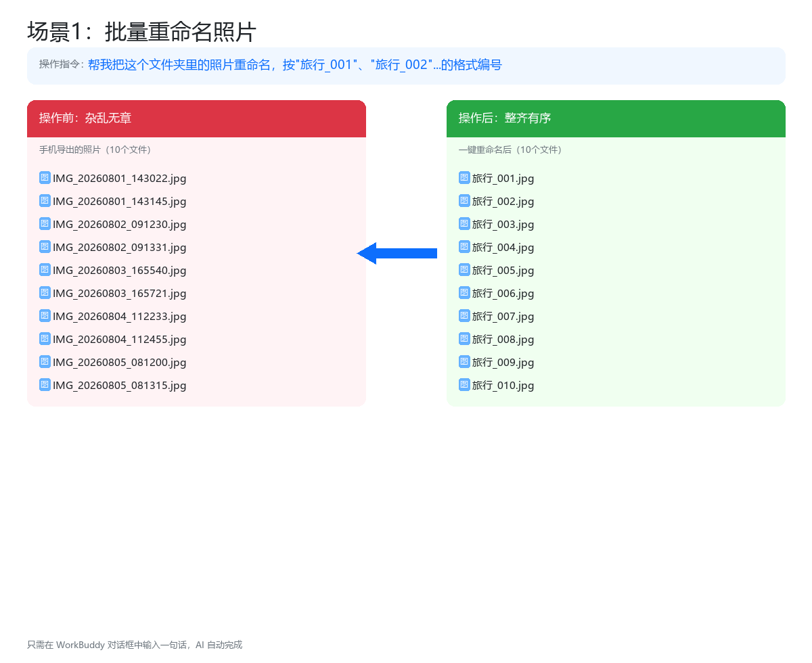Click image icon beside IMG_20260804_112233.jpg

click(x=45, y=315)
